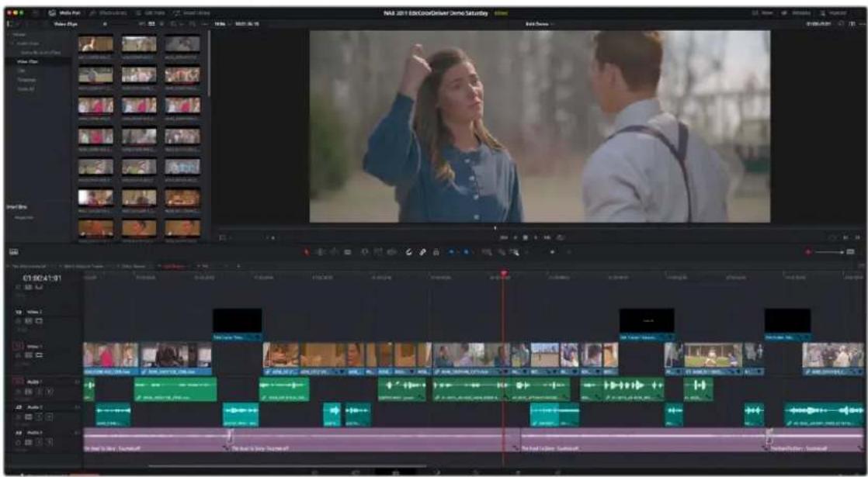The height and width of the screenshot is (477, 868).
Task: Open the Metadata panel button
Action: click(x=797, y=12)
